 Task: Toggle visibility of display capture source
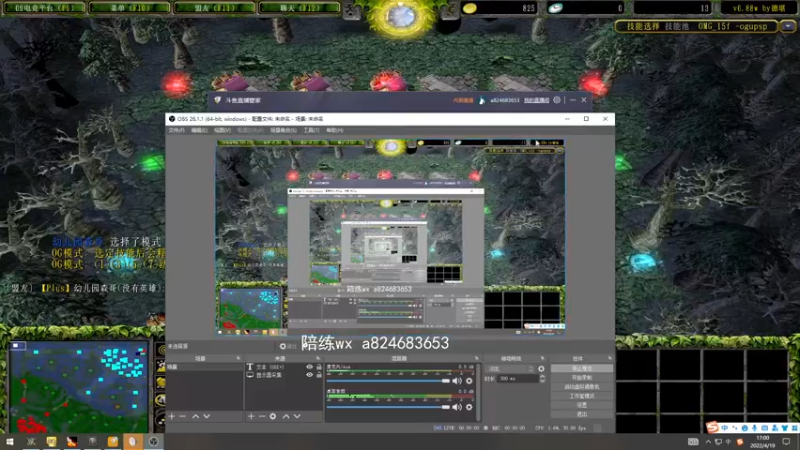point(309,374)
